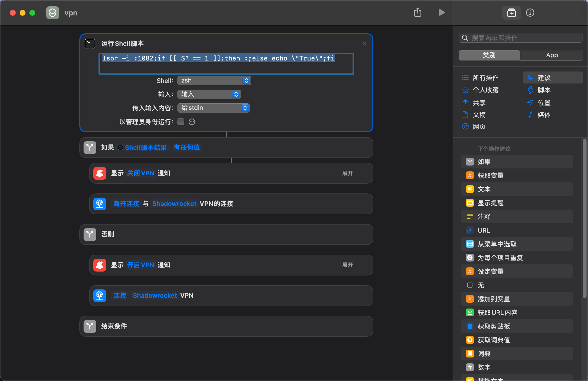Open the 输入 source dropdown
The height and width of the screenshot is (381, 588).
point(209,94)
